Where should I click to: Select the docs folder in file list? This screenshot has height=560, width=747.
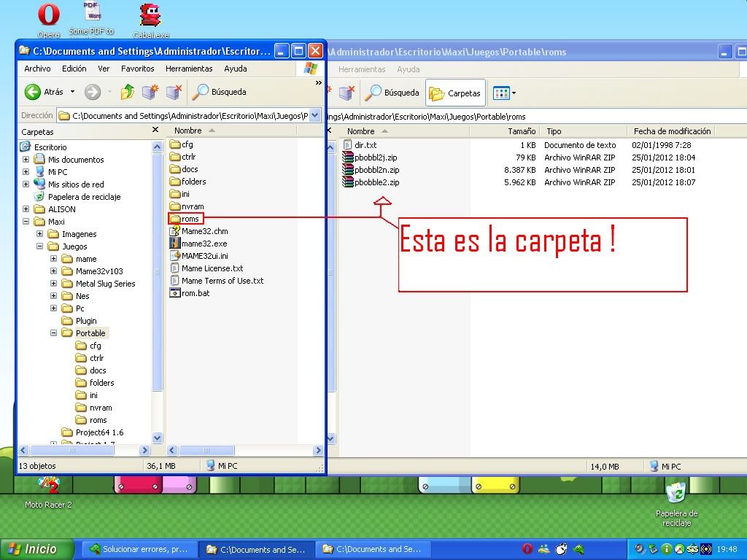[183, 169]
